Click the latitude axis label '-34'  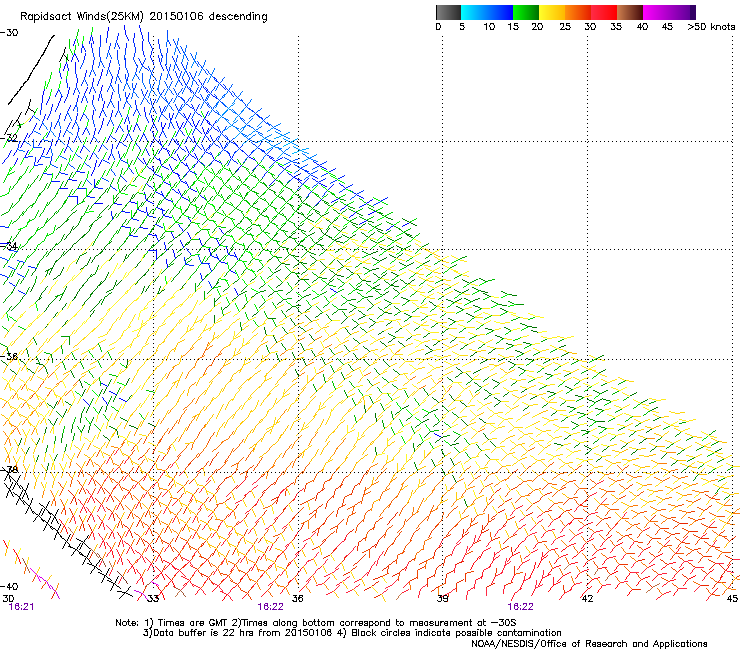pos(9,246)
